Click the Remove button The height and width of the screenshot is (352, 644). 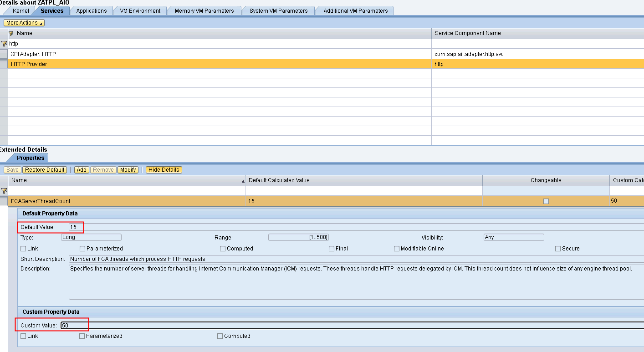coord(103,170)
